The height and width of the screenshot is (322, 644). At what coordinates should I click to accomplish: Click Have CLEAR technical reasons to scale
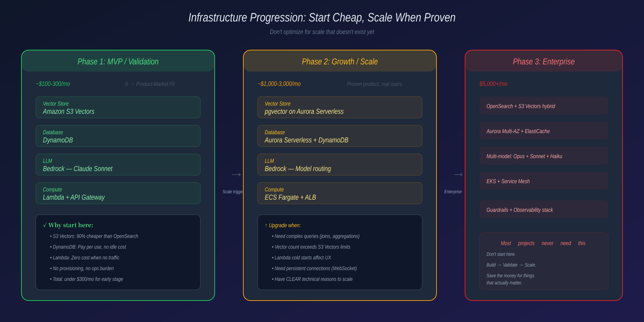tap(312, 279)
